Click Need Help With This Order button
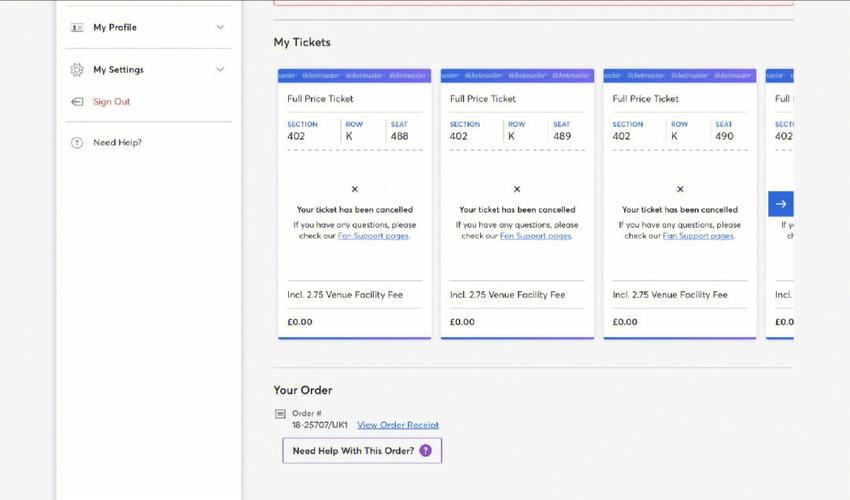Viewport: 850px width, 500px height. pyautogui.click(x=362, y=451)
